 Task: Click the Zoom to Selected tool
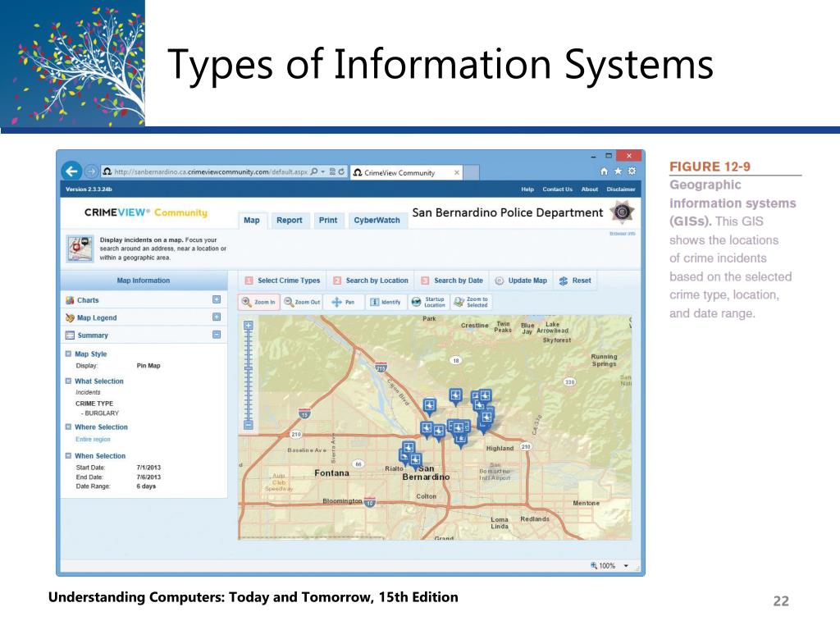tap(472, 302)
